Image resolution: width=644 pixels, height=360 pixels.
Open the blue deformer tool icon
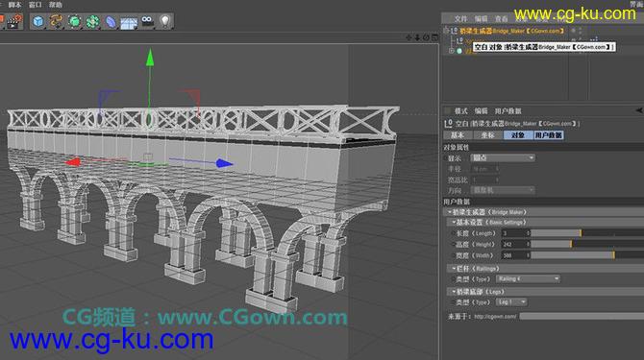(111, 21)
